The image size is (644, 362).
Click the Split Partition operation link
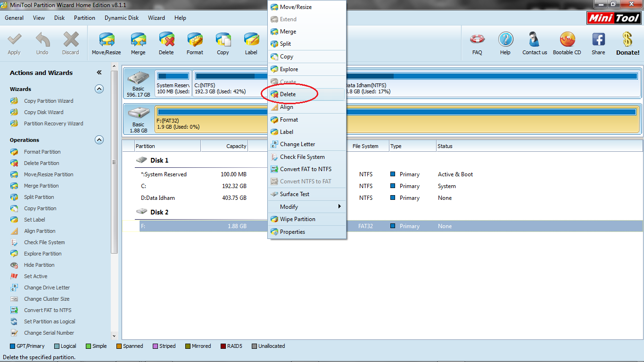(x=39, y=197)
